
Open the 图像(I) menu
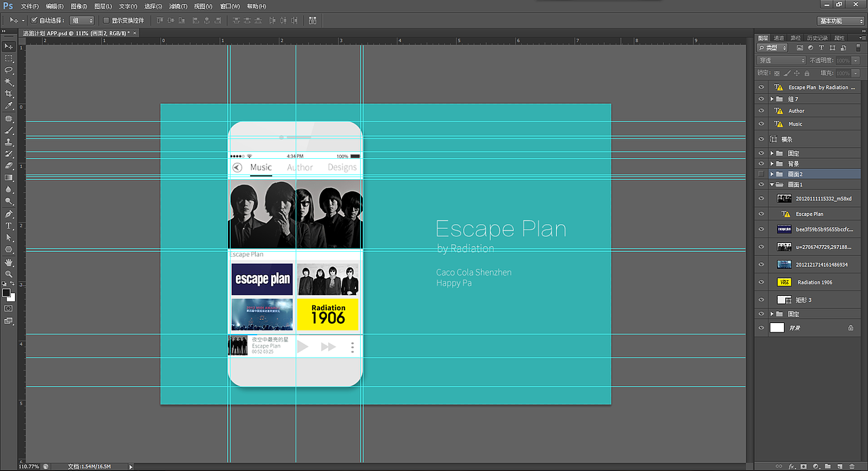pyautogui.click(x=79, y=6)
